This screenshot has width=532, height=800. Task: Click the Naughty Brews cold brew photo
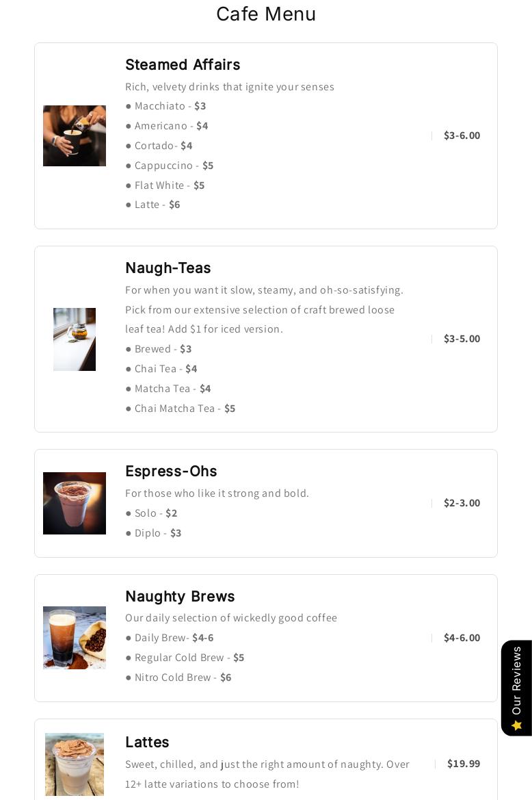pos(75,638)
